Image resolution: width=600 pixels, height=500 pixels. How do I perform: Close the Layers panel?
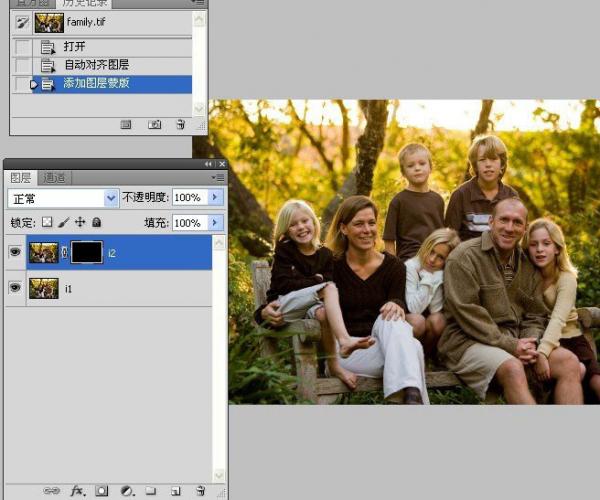pyautogui.click(x=222, y=164)
